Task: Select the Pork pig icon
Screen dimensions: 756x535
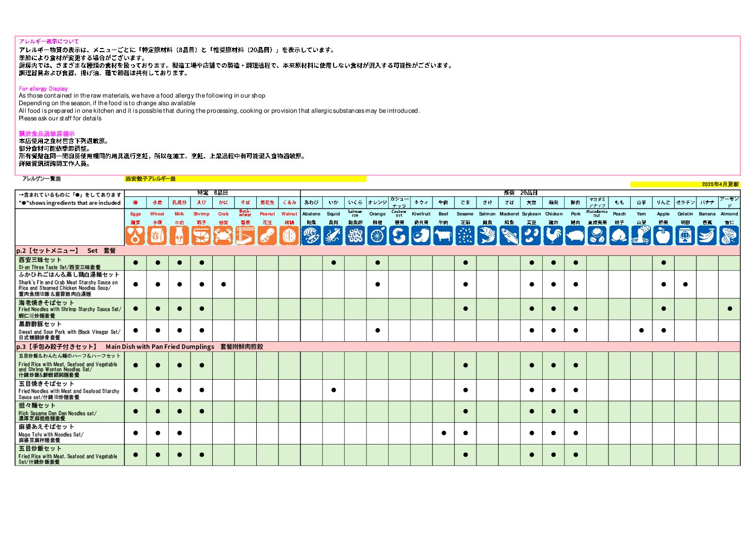Action: (576, 236)
